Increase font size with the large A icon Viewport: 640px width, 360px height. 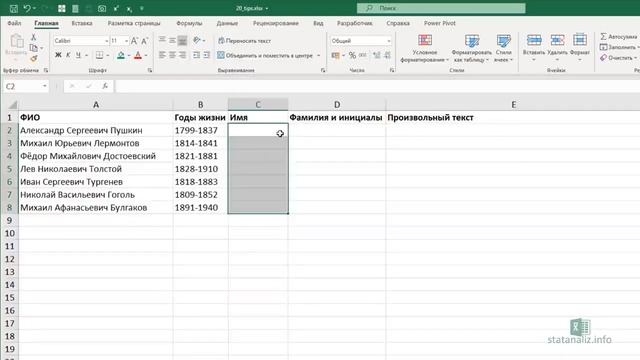(134, 41)
